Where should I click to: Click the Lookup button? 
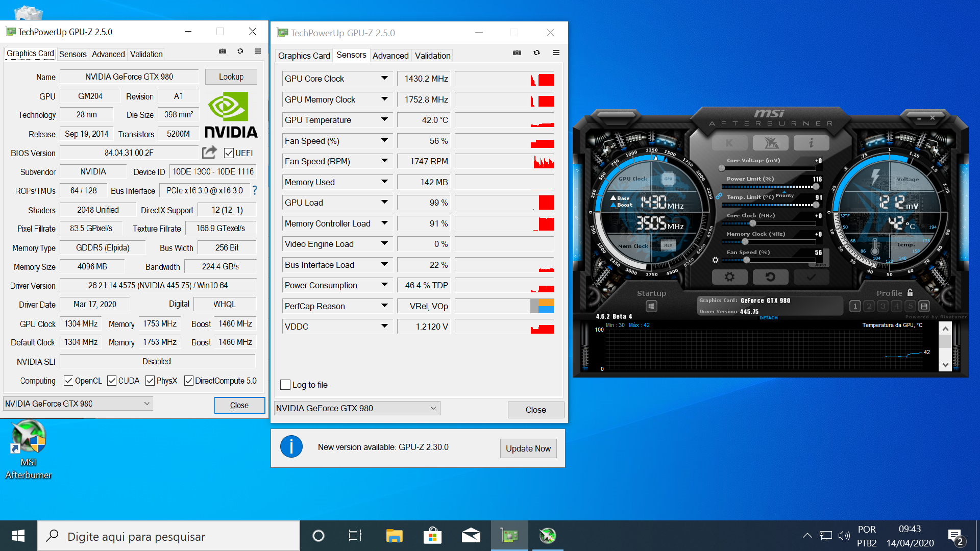[x=231, y=77]
